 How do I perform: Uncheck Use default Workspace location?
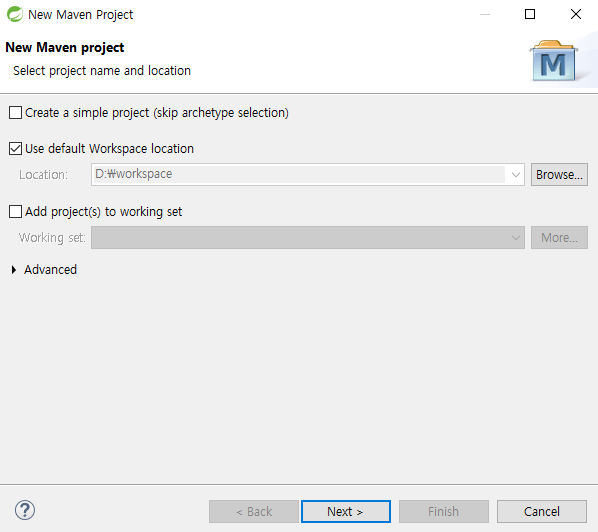(x=15, y=149)
